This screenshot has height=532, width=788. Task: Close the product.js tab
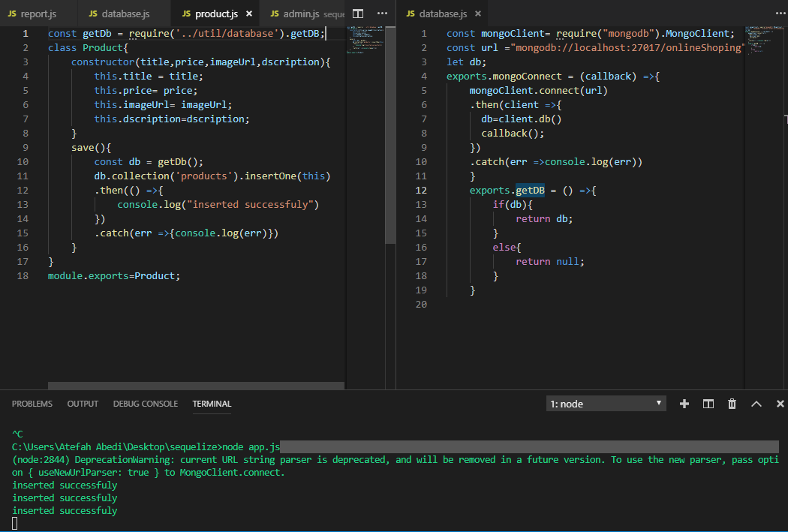pos(248,14)
